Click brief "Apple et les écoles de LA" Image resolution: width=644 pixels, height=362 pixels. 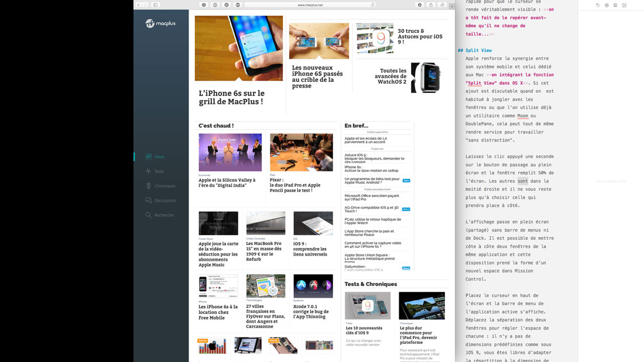point(365,140)
